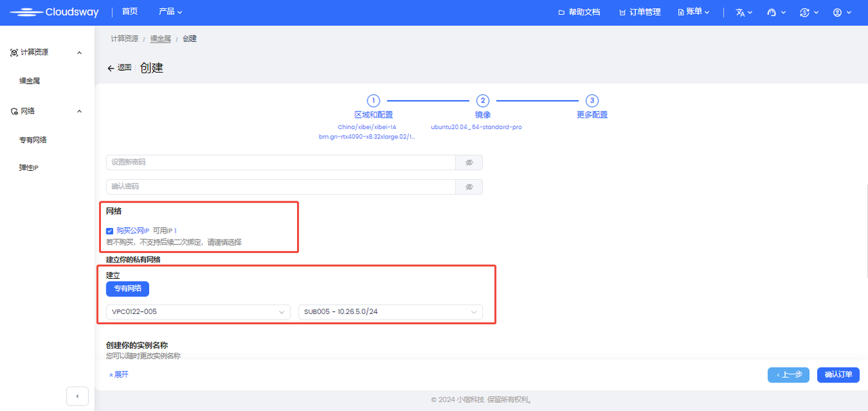This screenshot has width=868, height=411.
Task: Open the VPC0122-005 network dropdown
Action: [198, 312]
